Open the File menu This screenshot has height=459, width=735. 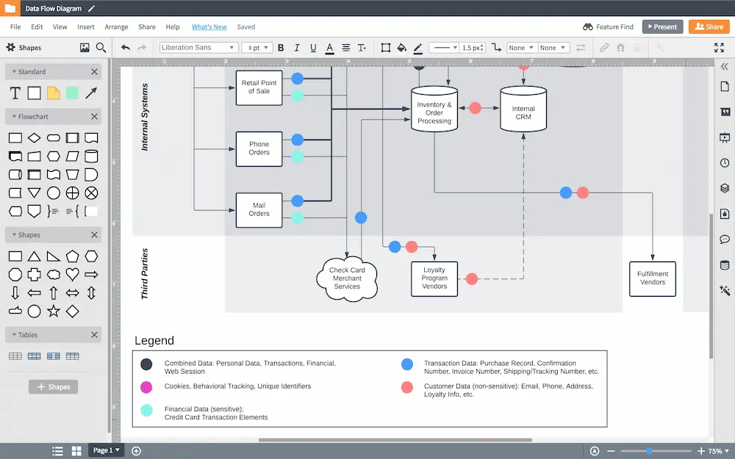(15, 27)
